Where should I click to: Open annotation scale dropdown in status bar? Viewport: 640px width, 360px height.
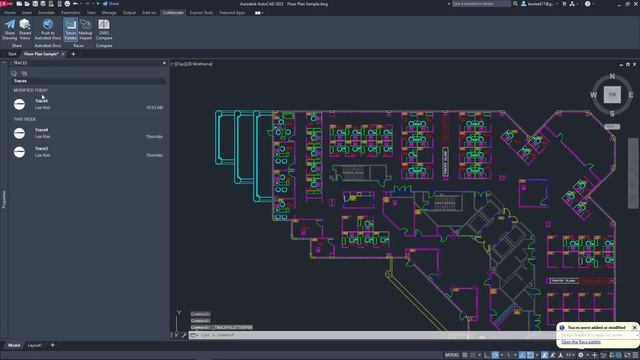(571, 356)
